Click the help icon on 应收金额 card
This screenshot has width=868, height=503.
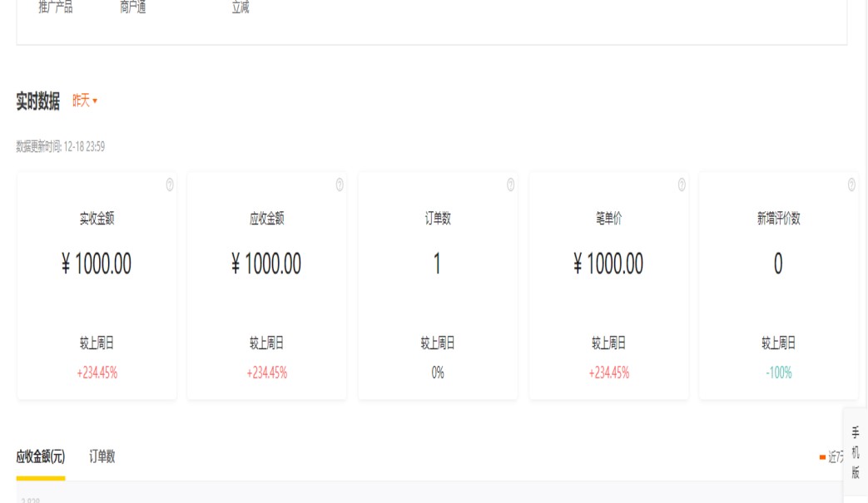coord(340,185)
